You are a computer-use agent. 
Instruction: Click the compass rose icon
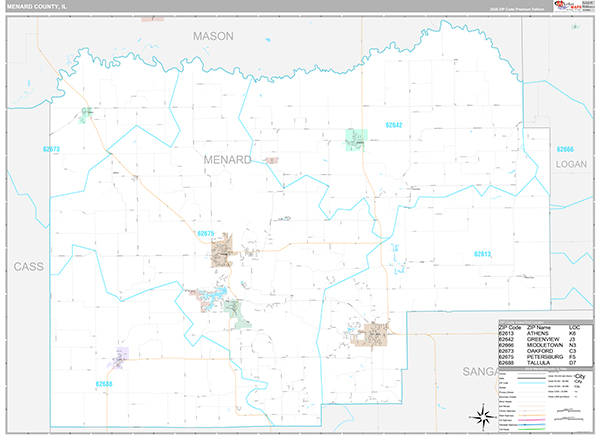coord(483,415)
